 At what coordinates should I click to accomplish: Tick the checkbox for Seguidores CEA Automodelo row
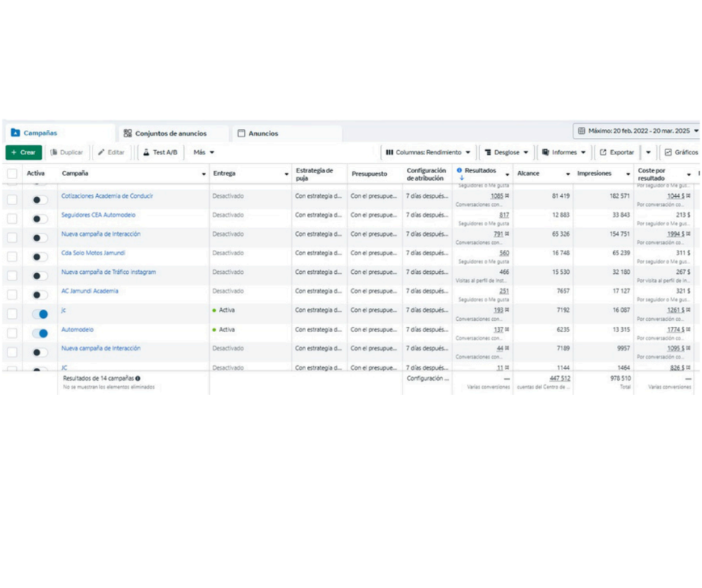(x=12, y=219)
